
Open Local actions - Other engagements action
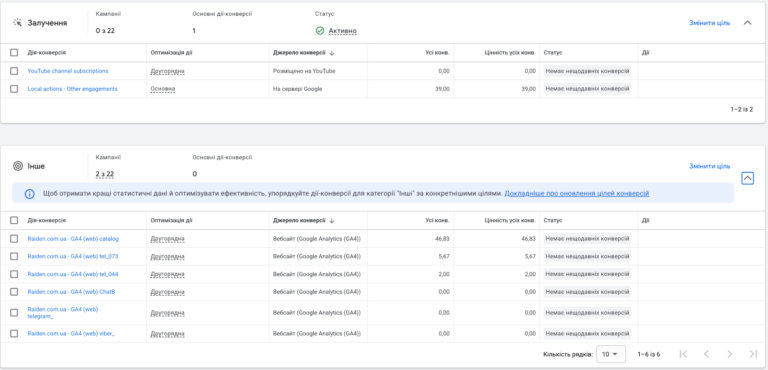(72, 89)
